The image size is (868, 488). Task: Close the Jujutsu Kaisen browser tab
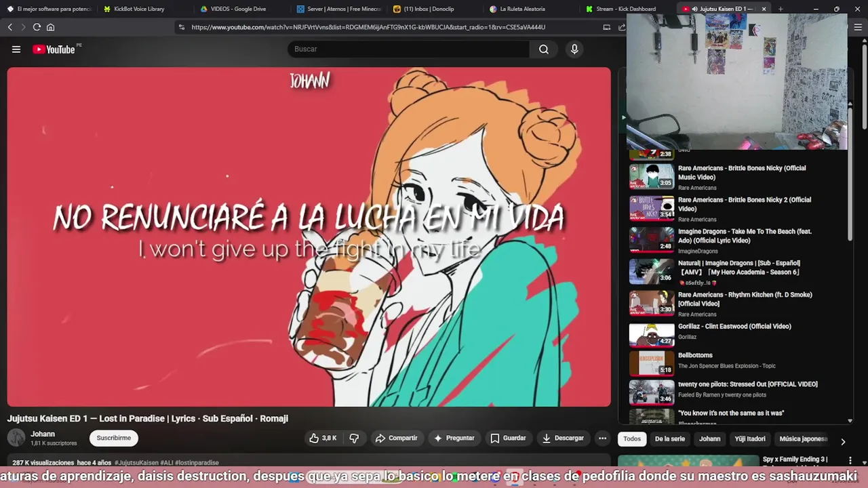(x=764, y=9)
